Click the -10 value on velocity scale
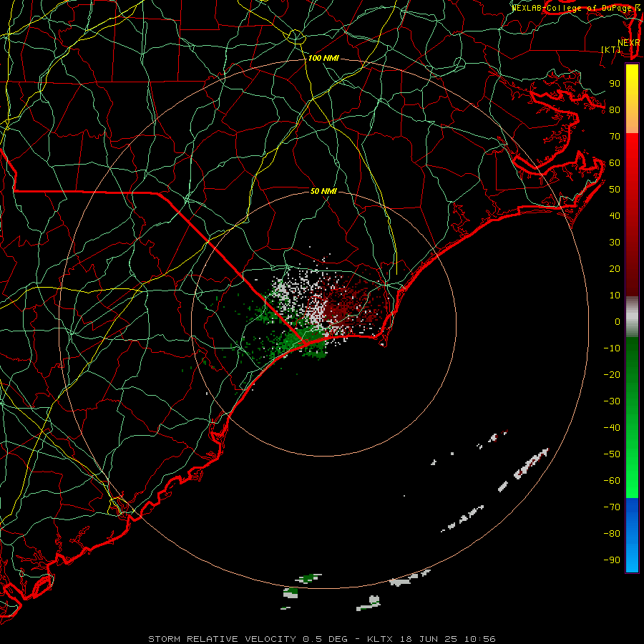This screenshot has height=644, width=644. pyautogui.click(x=612, y=348)
